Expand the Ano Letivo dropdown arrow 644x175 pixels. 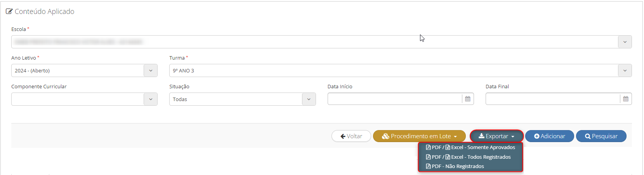coord(151,70)
